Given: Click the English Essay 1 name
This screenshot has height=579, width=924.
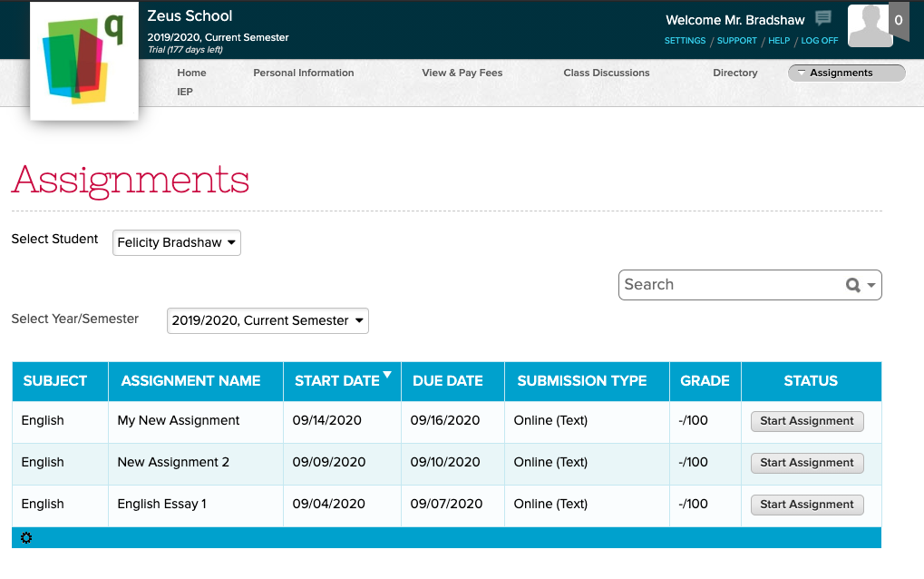Looking at the screenshot, I should 161,505.
